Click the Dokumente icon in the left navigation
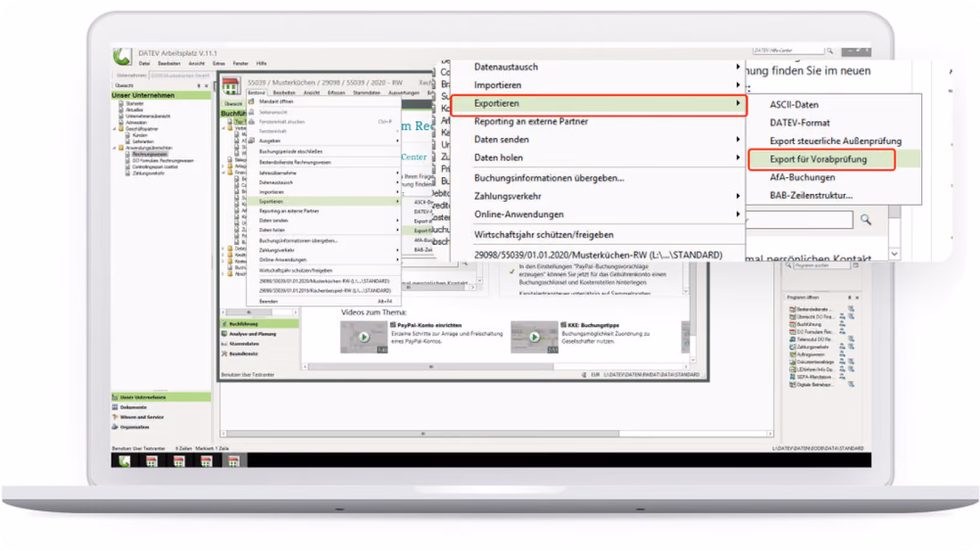 pos(115,407)
